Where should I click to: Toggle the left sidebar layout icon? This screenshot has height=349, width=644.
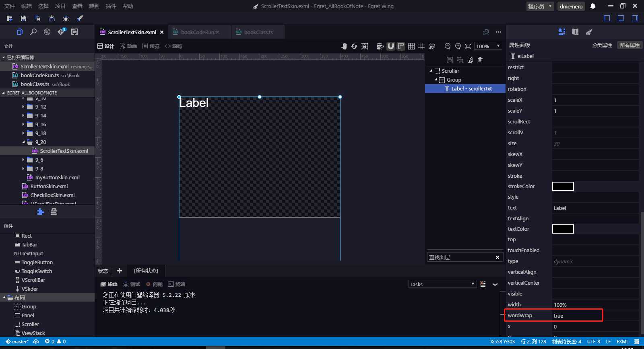click(x=607, y=18)
